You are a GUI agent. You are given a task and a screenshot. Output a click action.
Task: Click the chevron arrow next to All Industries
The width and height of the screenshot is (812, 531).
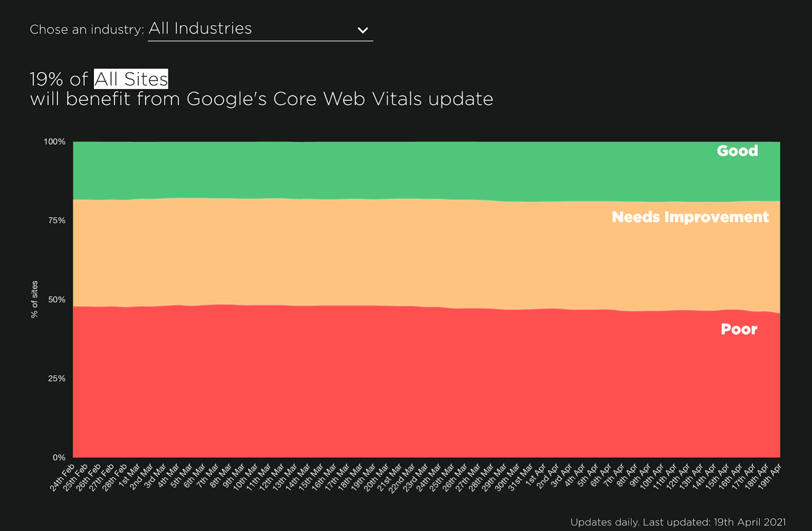click(x=362, y=30)
